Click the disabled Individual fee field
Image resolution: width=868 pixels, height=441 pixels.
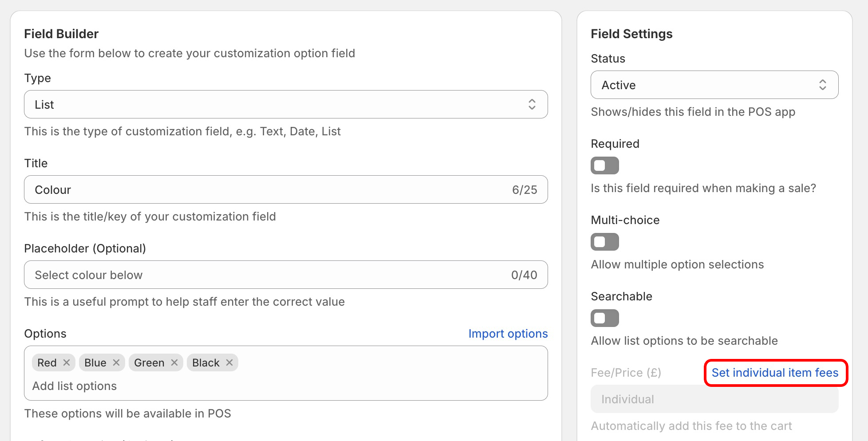click(714, 399)
